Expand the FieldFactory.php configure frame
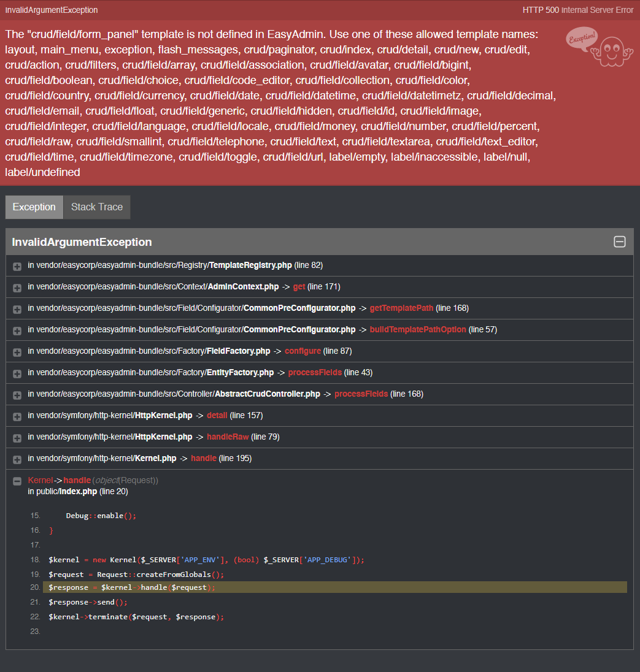 coord(17,351)
